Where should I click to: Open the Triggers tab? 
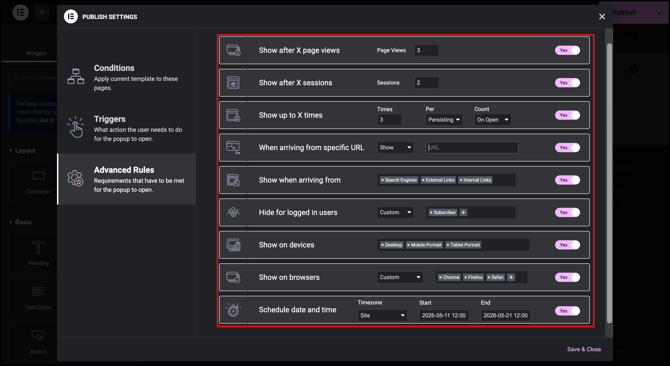126,128
